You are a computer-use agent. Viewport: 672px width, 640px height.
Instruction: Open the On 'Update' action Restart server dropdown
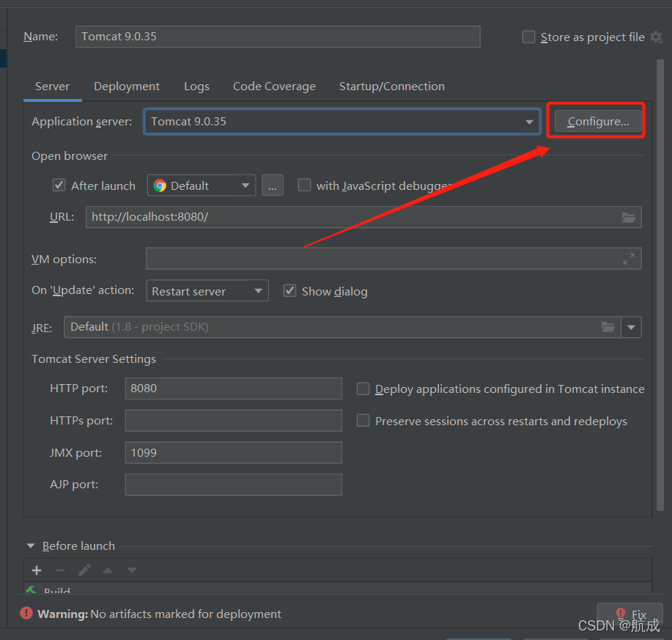207,290
